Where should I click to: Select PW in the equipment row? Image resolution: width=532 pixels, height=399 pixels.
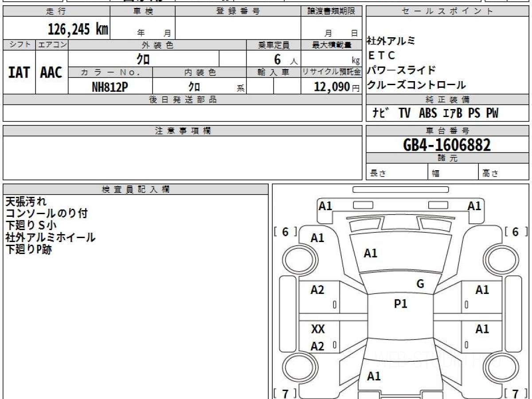pyautogui.click(x=492, y=113)
